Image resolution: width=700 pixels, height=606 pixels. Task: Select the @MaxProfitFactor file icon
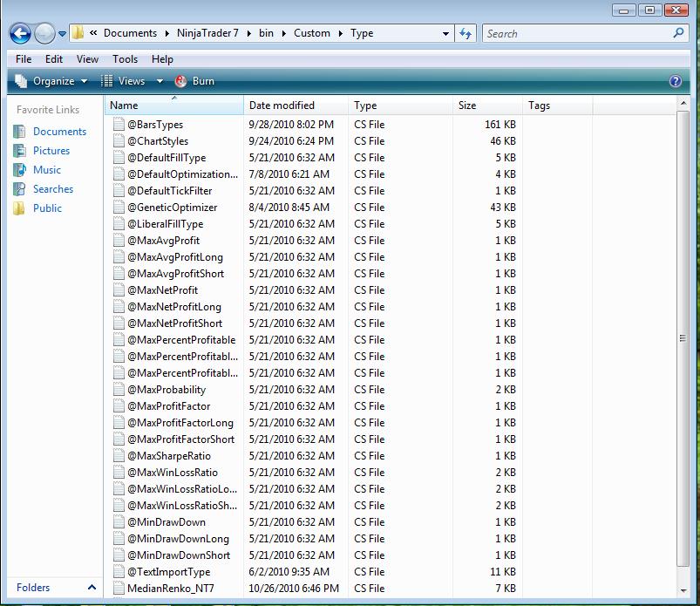(119, 406)
